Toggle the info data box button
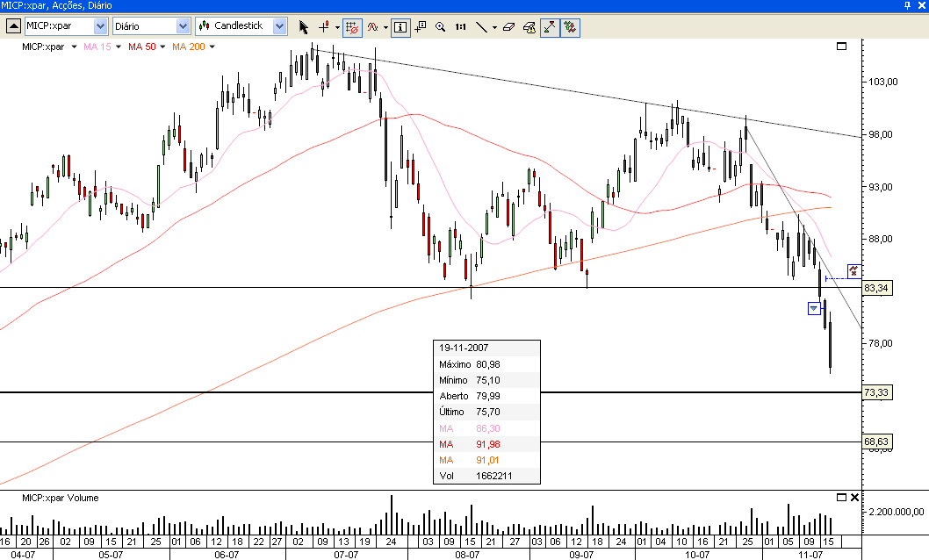The width and height of the screenshot is (929, 560). [x=400, y=27]
